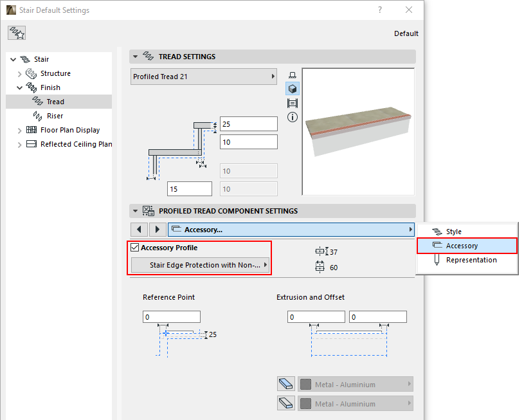The width and height of the screenshot is (524, 420).
Task: Click the editable field showing 10
Action: pyautogui.click(x=249, y=142)
